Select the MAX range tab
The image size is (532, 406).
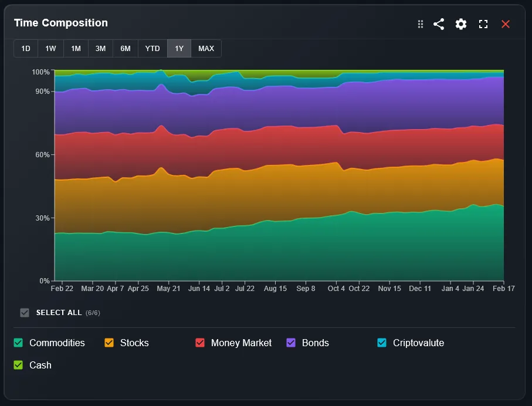pyautogui.click(x=206, y=48)
